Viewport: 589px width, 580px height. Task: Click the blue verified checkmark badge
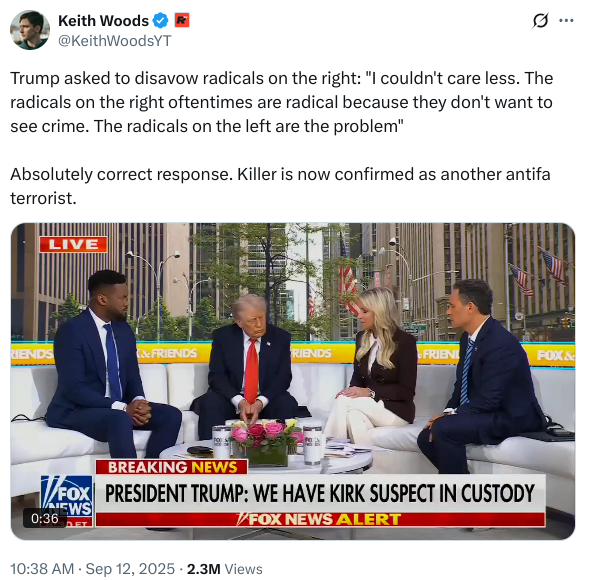161,21
